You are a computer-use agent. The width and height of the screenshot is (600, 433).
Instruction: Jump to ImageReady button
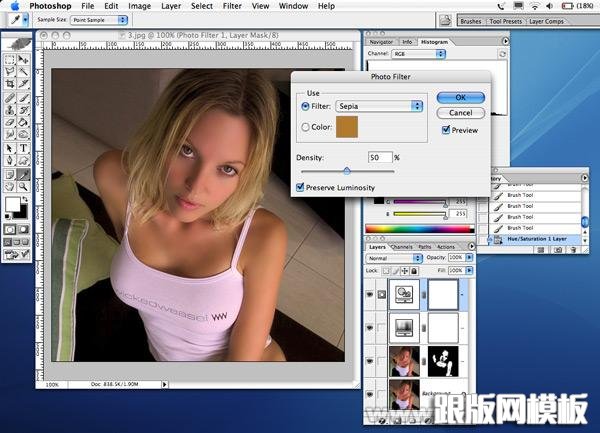click(16, 254)
